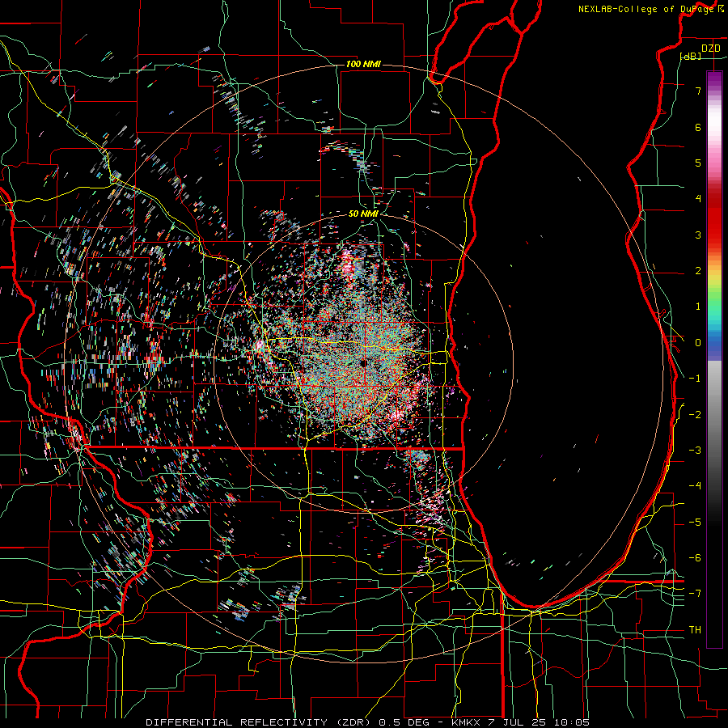Click the [dB] unit label
The width and height of the screenshot is (728, 728).
point(691,56)
